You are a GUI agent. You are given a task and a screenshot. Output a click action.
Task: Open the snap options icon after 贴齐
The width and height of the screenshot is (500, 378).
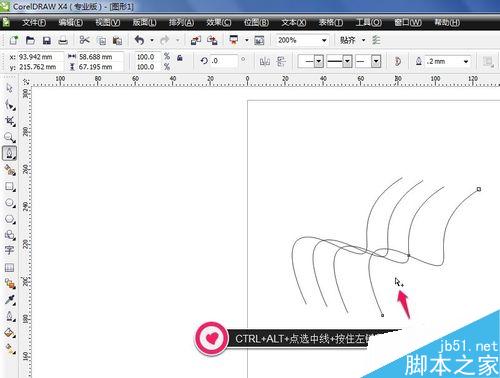(376, 40)
